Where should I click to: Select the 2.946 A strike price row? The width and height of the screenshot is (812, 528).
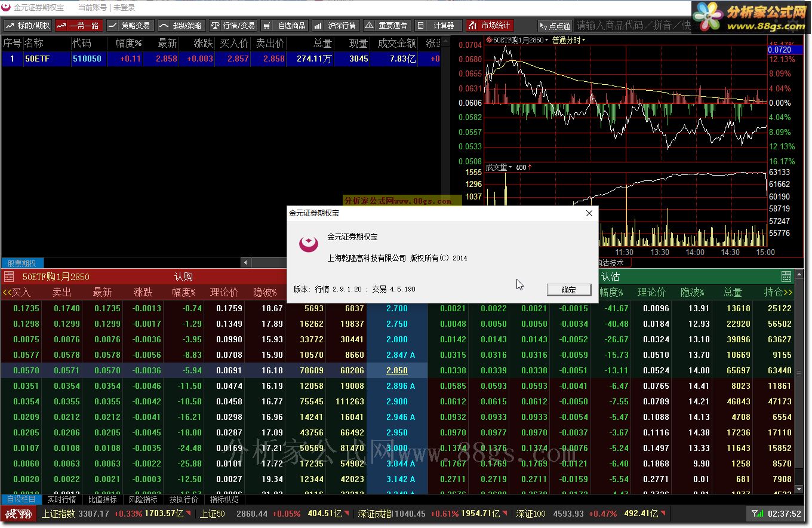(397, 417)
